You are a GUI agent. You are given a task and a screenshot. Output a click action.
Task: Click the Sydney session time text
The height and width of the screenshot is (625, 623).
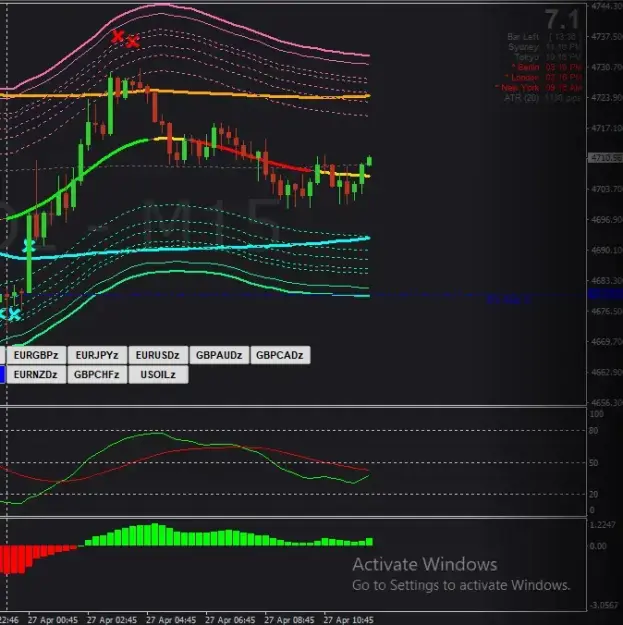pyautogui.click(x=544, y=47)
